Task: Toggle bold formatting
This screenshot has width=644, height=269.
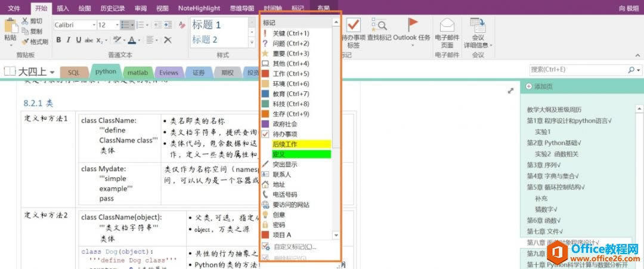Action: 58,40
